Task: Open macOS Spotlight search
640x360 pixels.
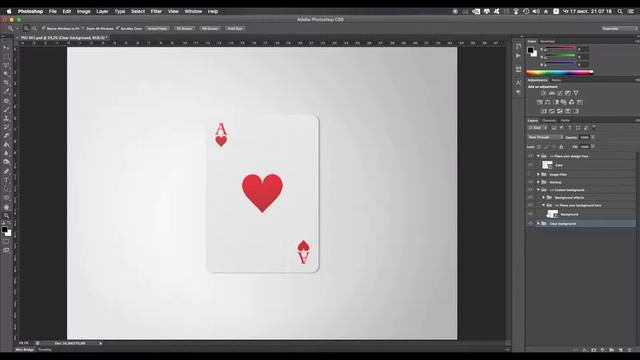Action: [620, 11]
